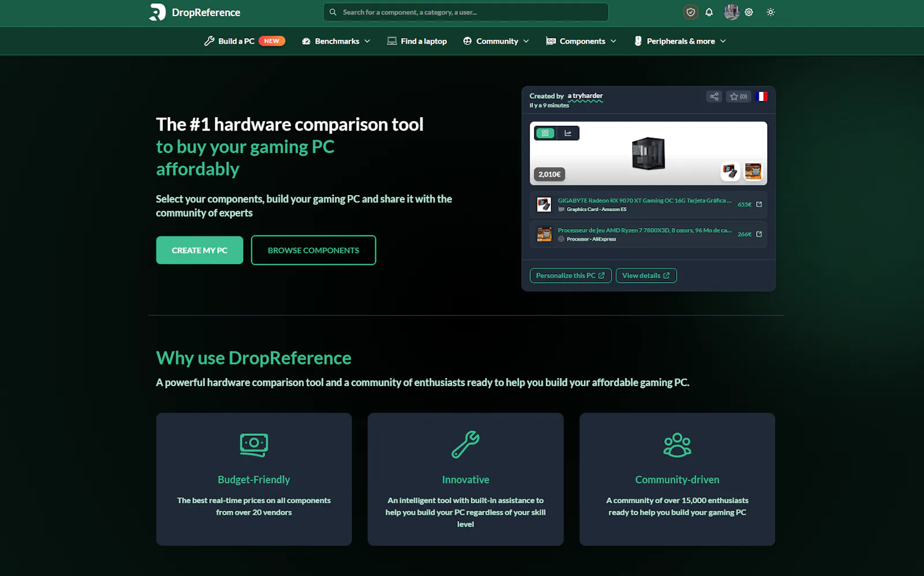Click View details button
The image size is (924, 576).
[646, 275]
